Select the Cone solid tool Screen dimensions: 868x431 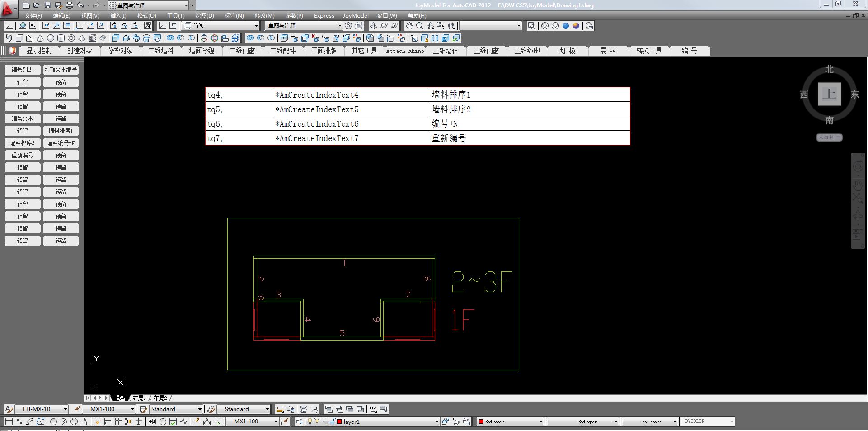(x=40, y=38)
